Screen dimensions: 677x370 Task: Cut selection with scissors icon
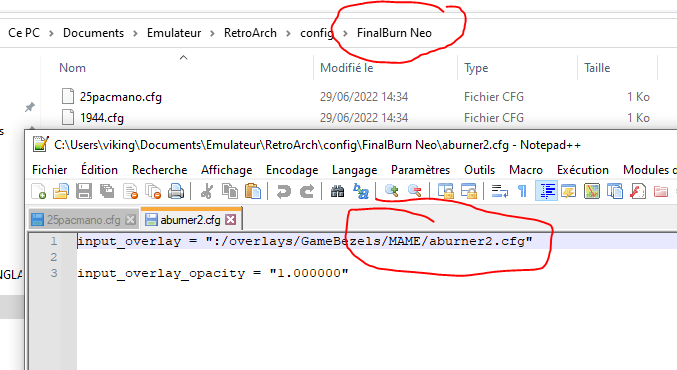tap(207, 191)
